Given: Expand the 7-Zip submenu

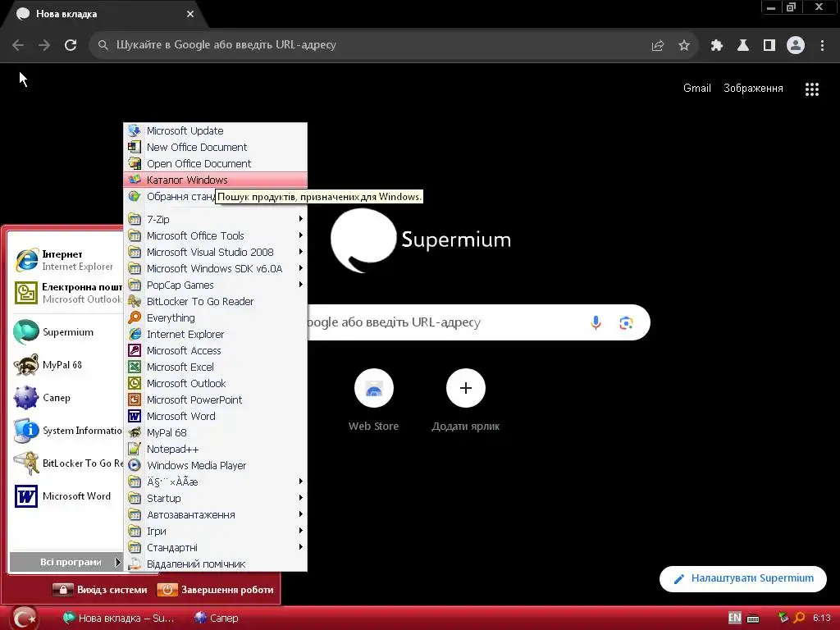Looking at the screenshot, I should coord(216,219).
